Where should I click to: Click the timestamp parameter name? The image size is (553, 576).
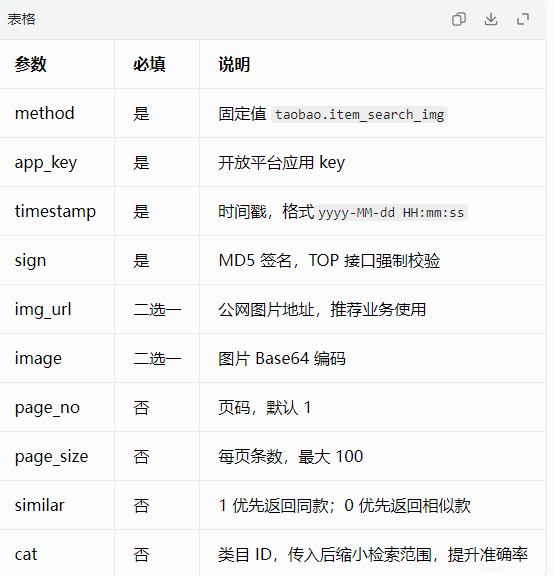pyautogui.click(x=55, y=212)
